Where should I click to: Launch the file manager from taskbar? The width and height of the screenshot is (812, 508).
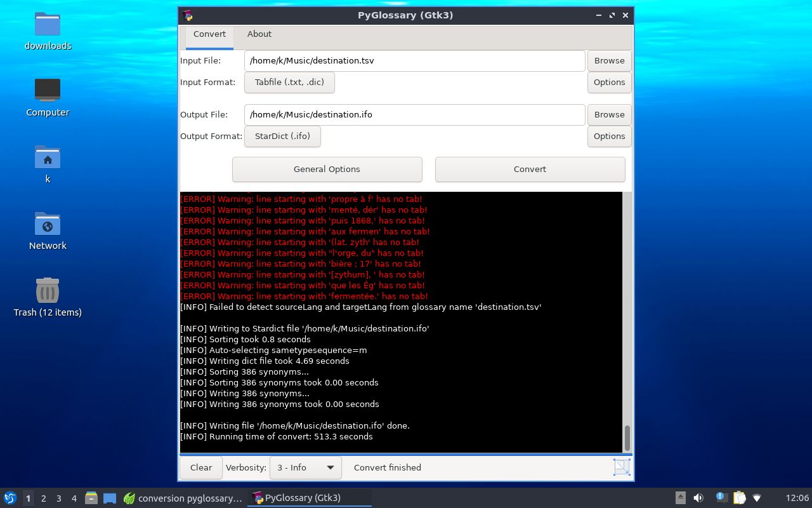pos(91,498)
